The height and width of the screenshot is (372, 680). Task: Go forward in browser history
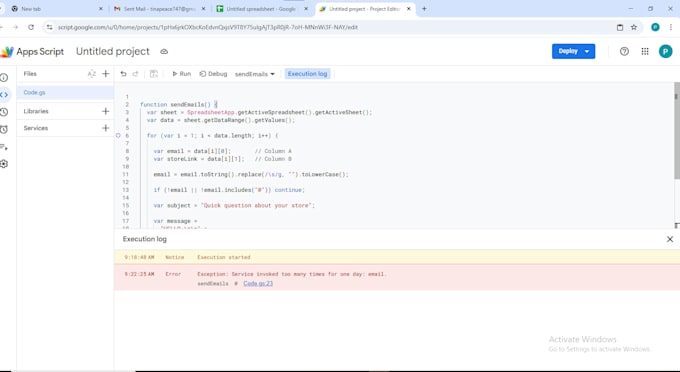pos(15,27)
